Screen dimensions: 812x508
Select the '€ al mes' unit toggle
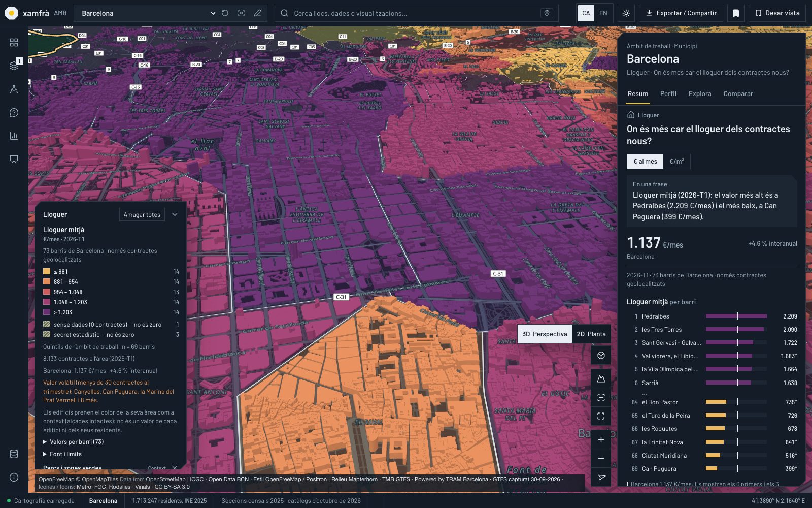point(645,162)
